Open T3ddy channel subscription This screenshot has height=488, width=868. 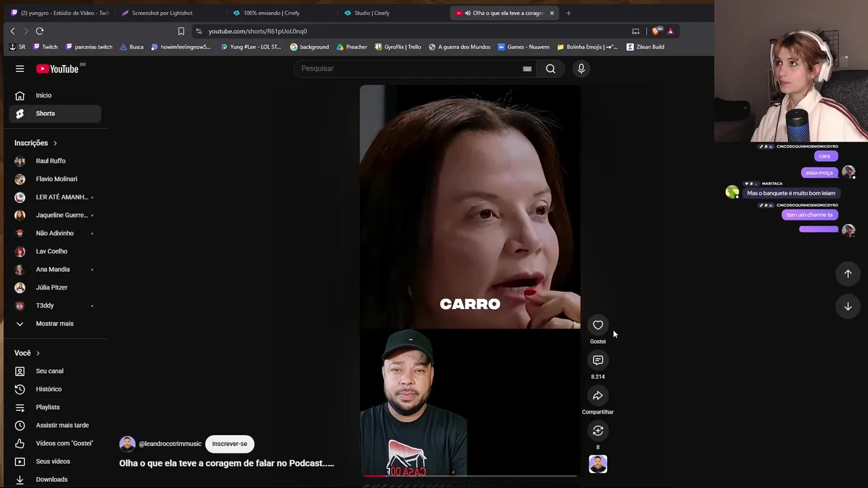55,306
